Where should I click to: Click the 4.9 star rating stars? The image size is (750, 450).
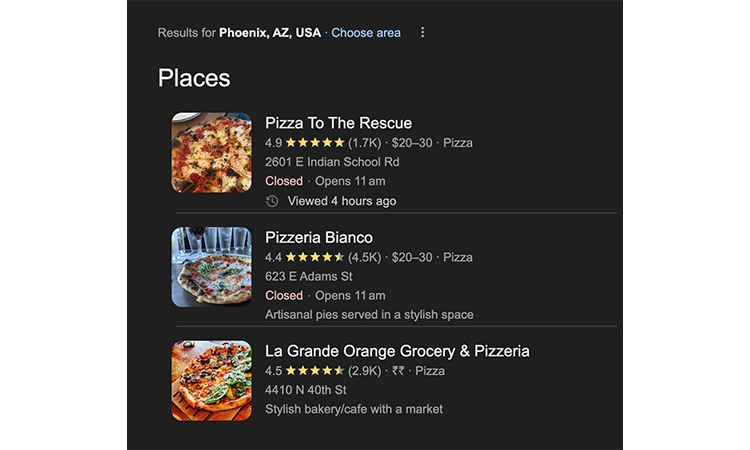coord(316,143)
